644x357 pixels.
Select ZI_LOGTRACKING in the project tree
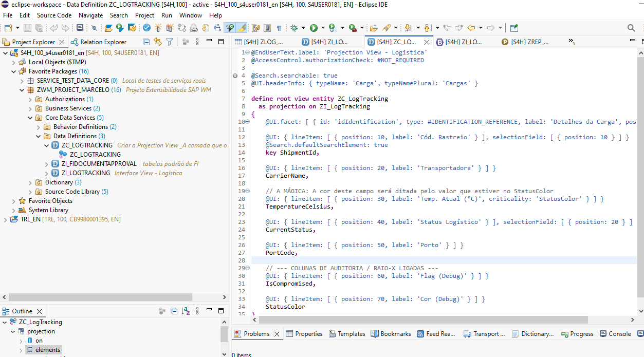[x=85, y=173]
